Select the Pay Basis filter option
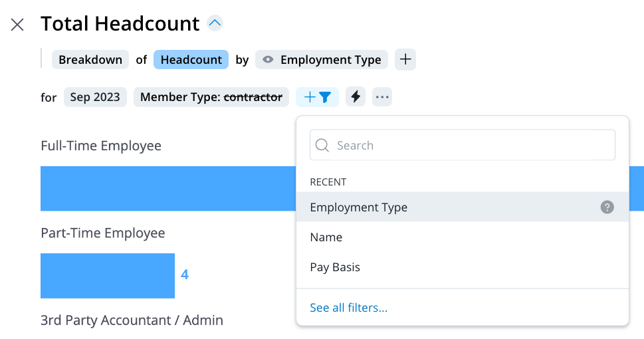The image size is (644, 339). coord(335,267)
